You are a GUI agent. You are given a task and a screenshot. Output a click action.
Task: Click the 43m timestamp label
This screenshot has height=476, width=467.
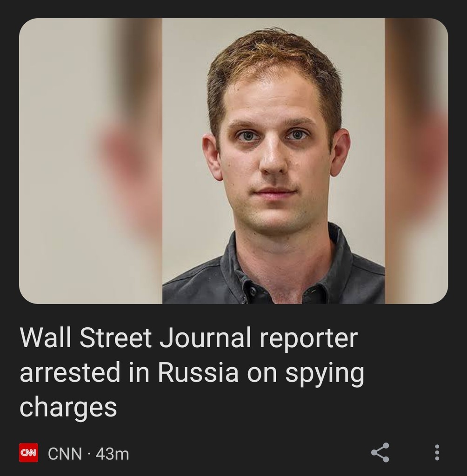click(x=113, y=454)
